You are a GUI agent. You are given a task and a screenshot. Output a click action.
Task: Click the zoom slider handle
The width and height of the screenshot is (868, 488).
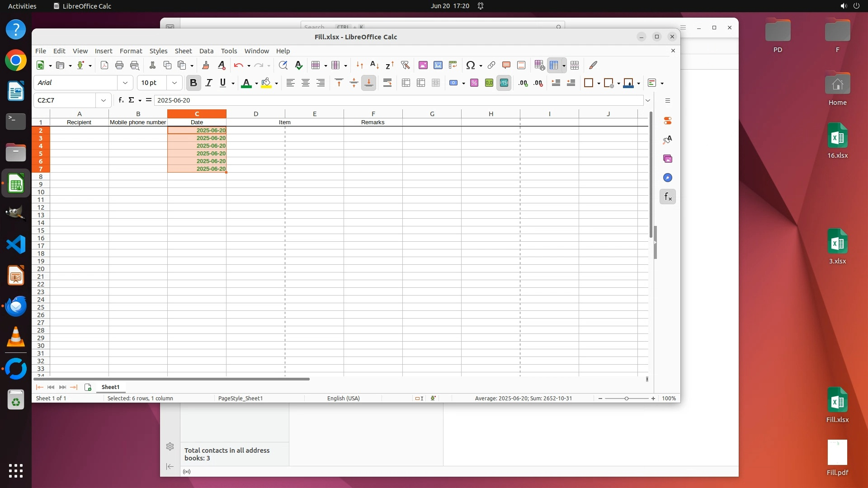point(627,399)
